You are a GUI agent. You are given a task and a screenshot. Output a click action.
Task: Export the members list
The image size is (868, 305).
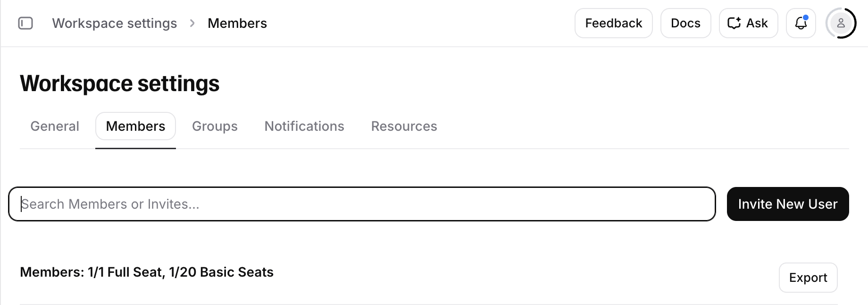click(808, 278)
